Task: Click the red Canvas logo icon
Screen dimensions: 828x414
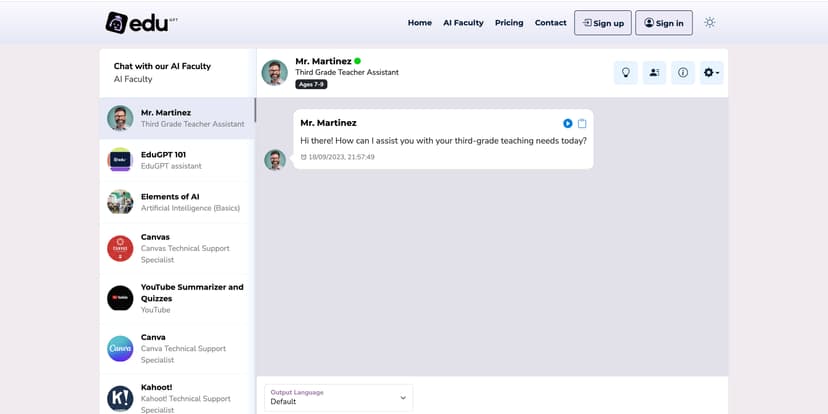Action: [120, 248]
